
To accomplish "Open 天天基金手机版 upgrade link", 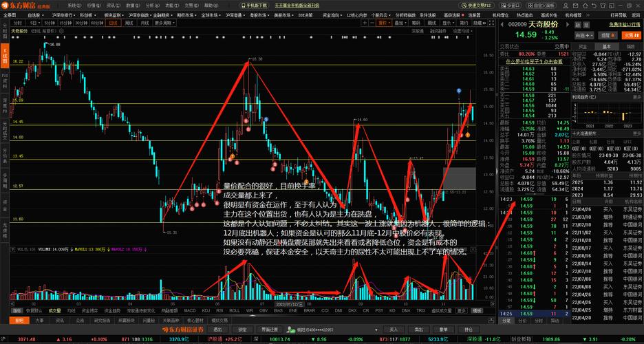I will point(297,6).
